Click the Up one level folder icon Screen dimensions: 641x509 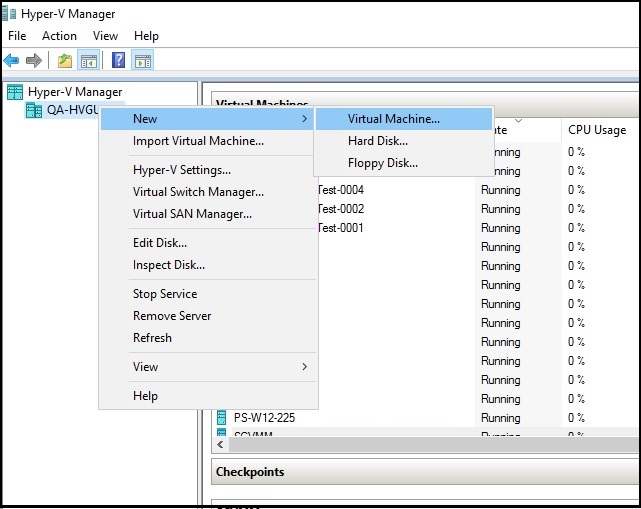tap(65, 60)
